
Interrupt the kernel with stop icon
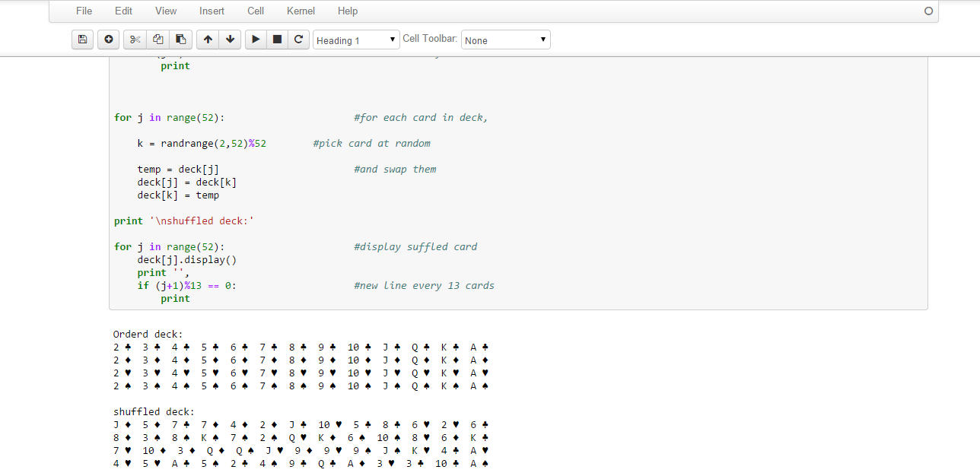277,40
